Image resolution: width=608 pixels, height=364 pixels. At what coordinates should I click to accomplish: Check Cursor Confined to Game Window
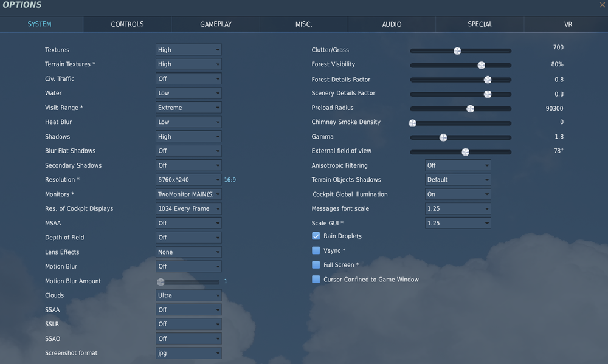316,279
